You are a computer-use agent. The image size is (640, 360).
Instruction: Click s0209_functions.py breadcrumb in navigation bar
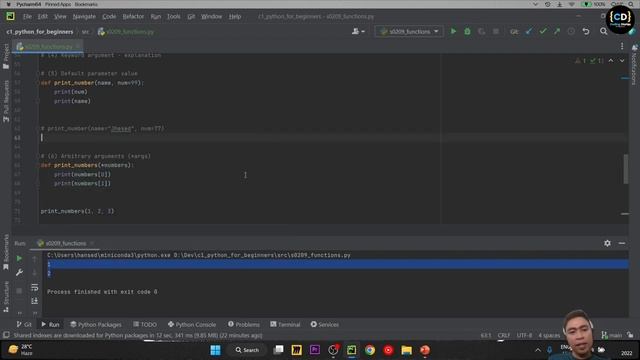(x=126, y=31)
